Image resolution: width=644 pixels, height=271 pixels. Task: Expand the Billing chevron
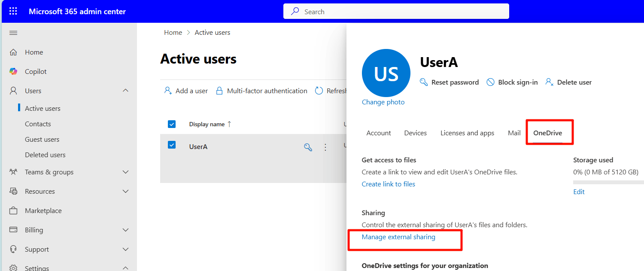(125, 230)
